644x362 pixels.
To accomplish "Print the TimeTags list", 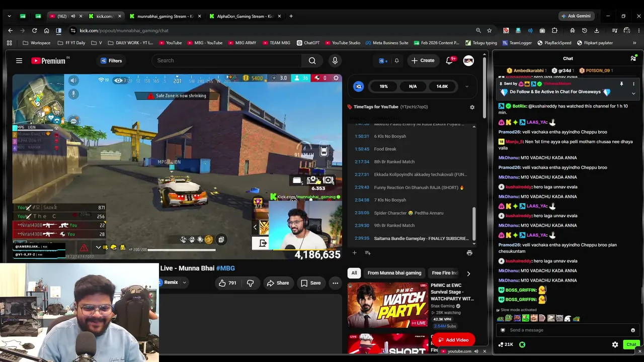I will coord(469,253).
